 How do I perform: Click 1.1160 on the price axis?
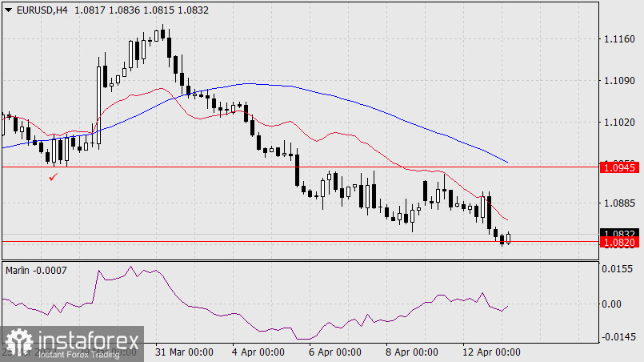click(x=621, y=38)
